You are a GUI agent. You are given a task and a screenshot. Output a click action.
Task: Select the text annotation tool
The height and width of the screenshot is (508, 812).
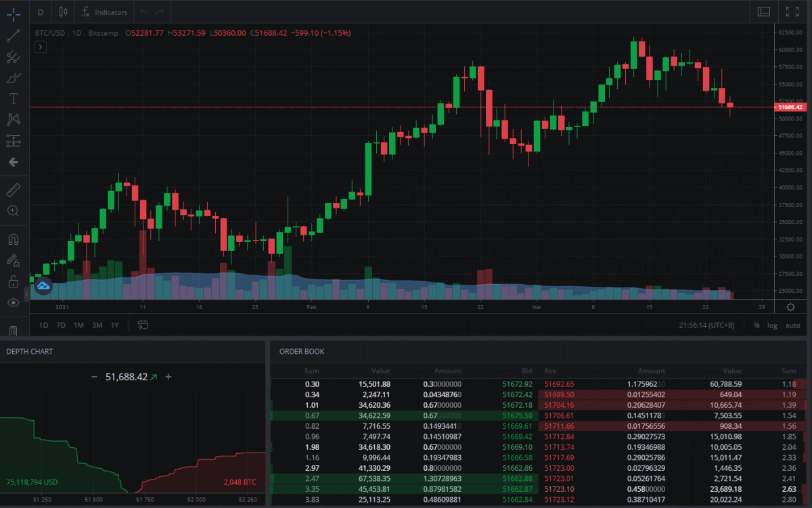[x=13, y=99]
